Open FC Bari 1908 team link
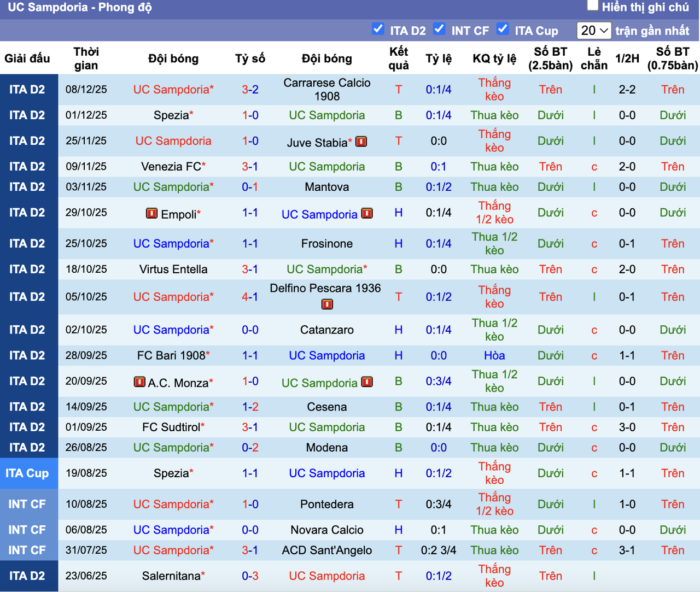 point(171,356)
